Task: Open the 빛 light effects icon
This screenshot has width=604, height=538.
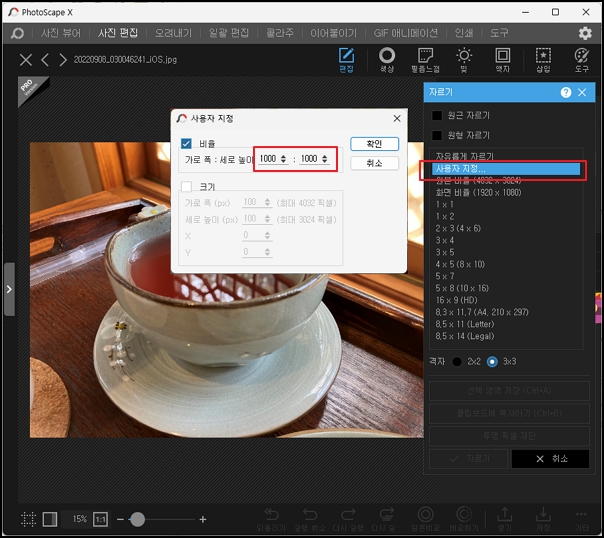Action: pos(464,60)
